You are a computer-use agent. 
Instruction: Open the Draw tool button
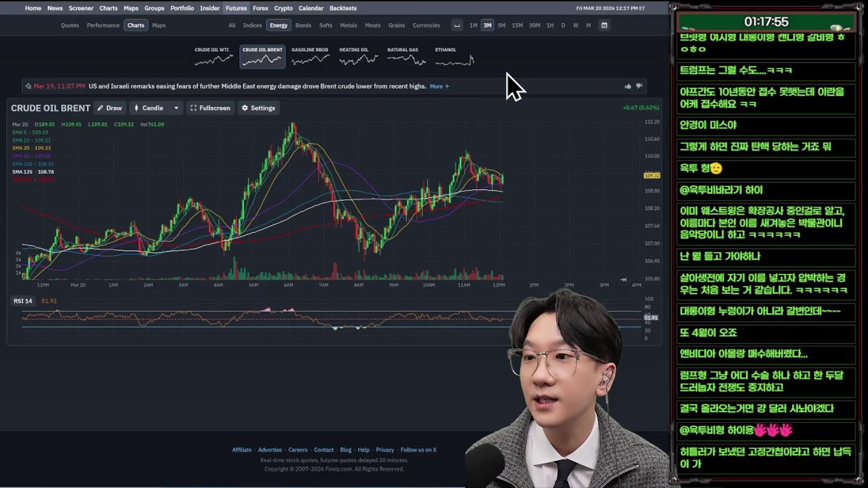point(109,108)
